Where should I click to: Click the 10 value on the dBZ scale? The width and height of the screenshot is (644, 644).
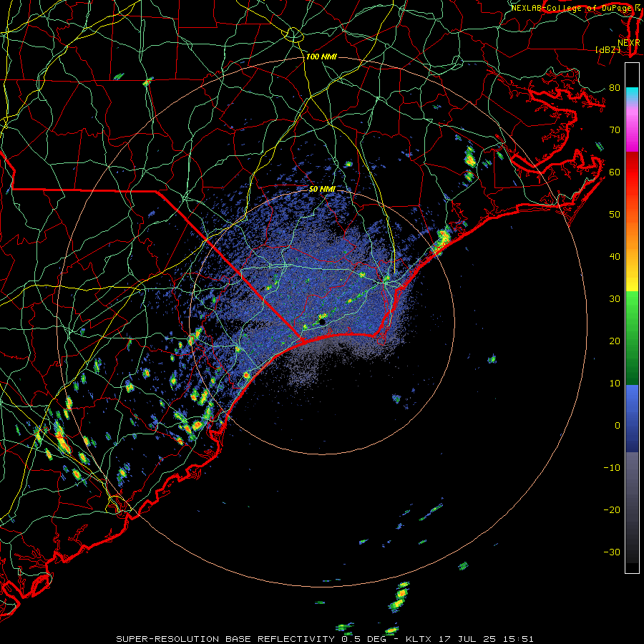[615, 384]
